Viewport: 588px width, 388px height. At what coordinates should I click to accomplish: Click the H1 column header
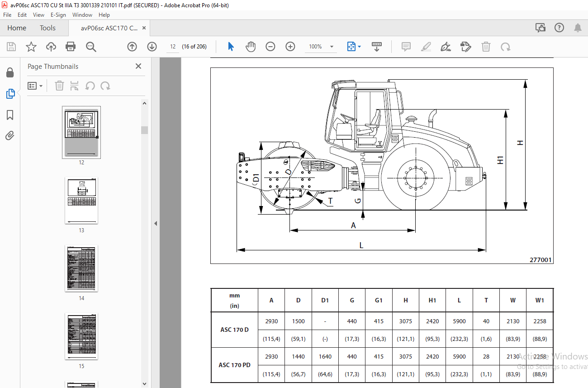click(x=432, y=300)
